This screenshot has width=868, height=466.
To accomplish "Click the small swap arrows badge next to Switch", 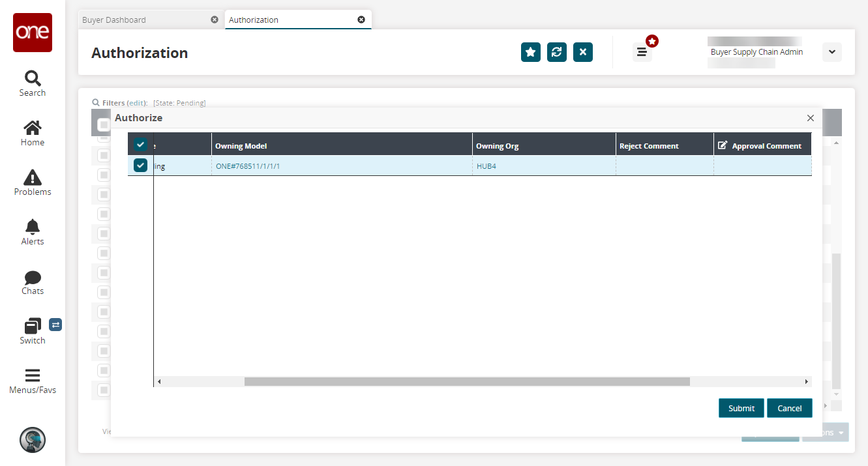I will coord(55,325).
